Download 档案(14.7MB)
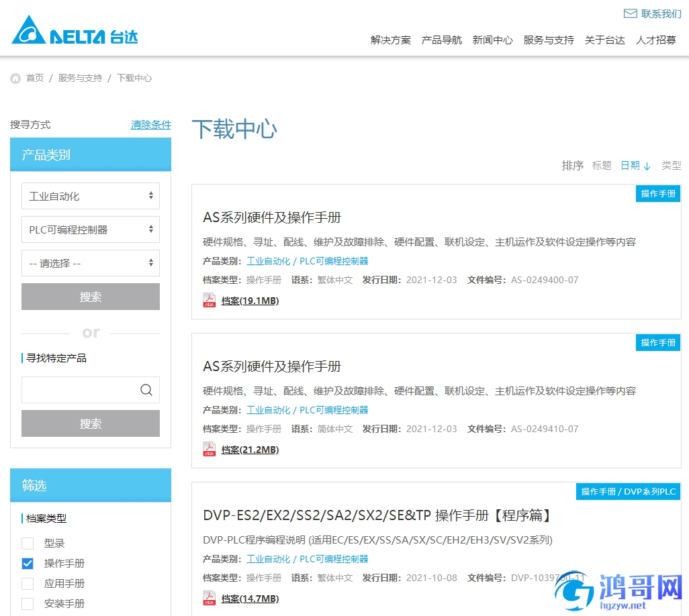 pyautogui.click(x=250, y=599)
